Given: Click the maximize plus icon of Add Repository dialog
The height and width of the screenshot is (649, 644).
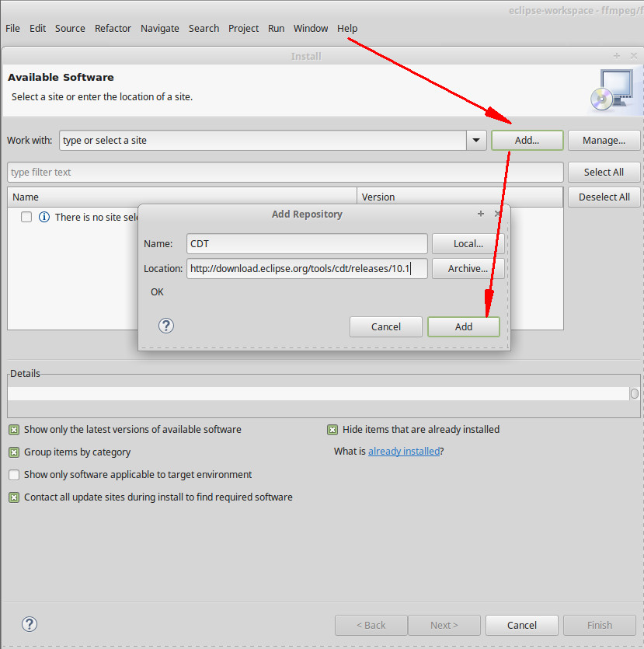Looking at the screenshot, I should (x=481, y=214).
